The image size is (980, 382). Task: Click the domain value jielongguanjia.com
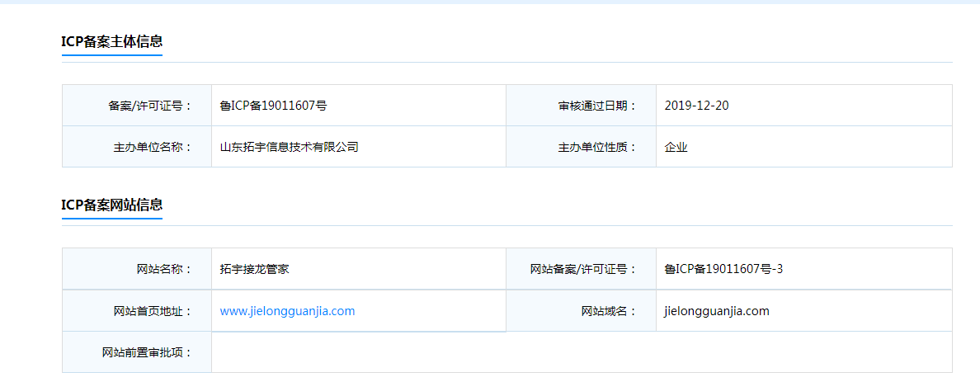pos(716,311)
